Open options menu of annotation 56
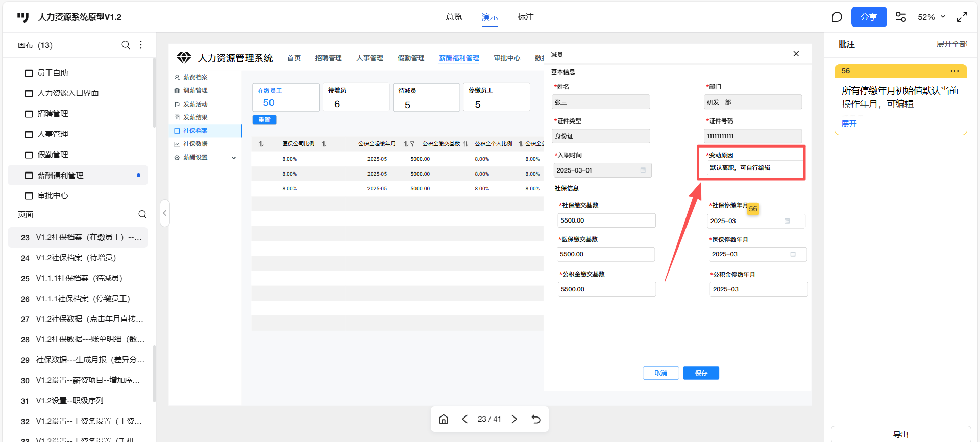This screenshot has height=442, width=980. coord(954,71)
